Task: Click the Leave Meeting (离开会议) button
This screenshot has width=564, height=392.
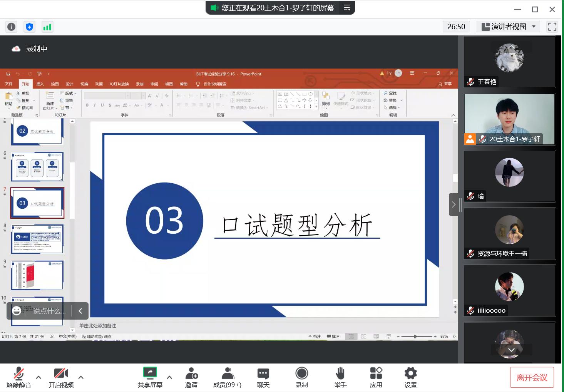Action: tap(532, 377)
